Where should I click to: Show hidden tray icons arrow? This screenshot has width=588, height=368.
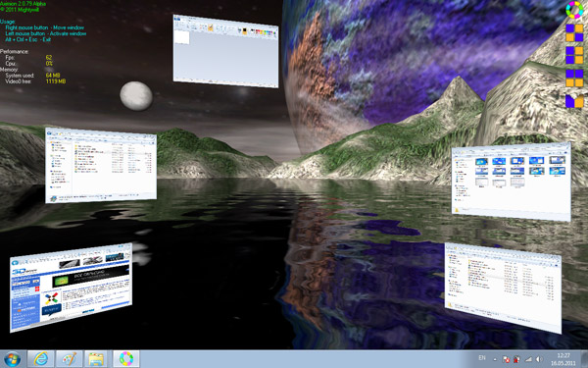[x=495, y=359]
